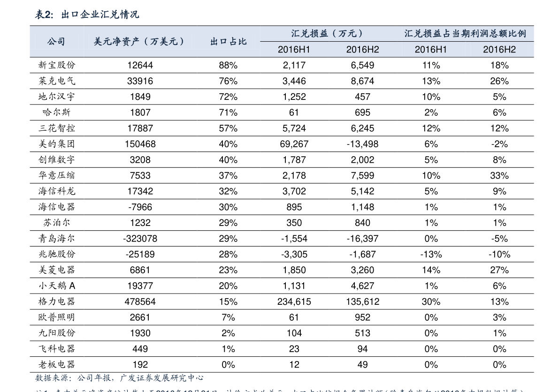Image resolution: width=559 pixels, height=392 pixels.
Task: Select the company name 三花智控
Action: [57, 128]
